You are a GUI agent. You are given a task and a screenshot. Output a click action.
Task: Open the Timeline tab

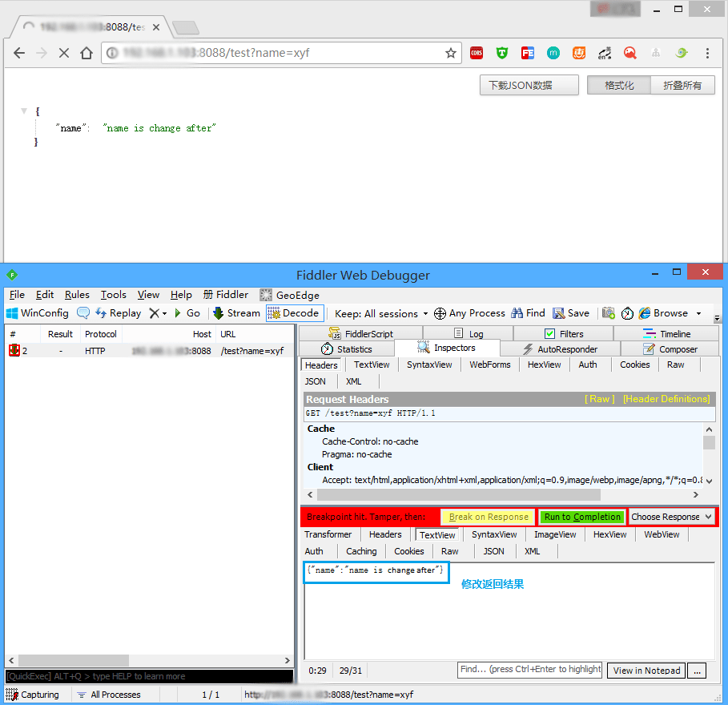click(666, 333)
